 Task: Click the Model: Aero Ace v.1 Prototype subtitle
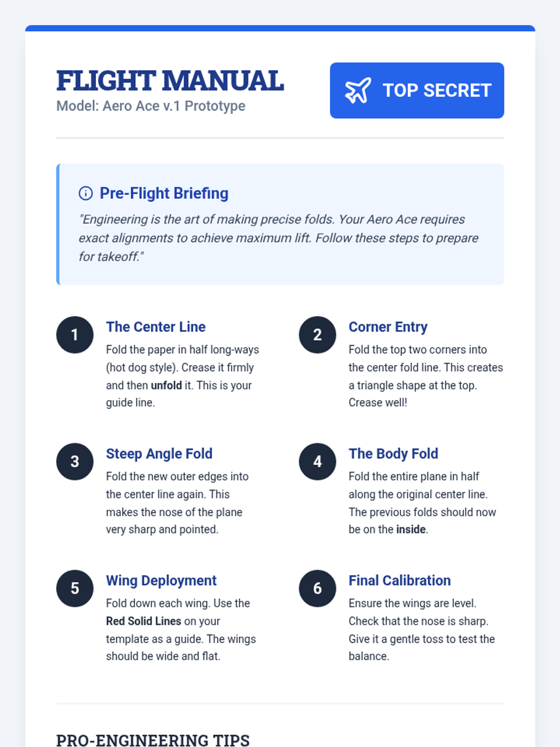(x=151, y=106)
